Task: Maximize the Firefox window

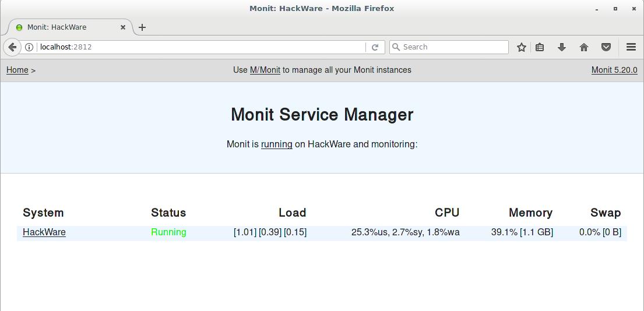Action: [615, 9]
